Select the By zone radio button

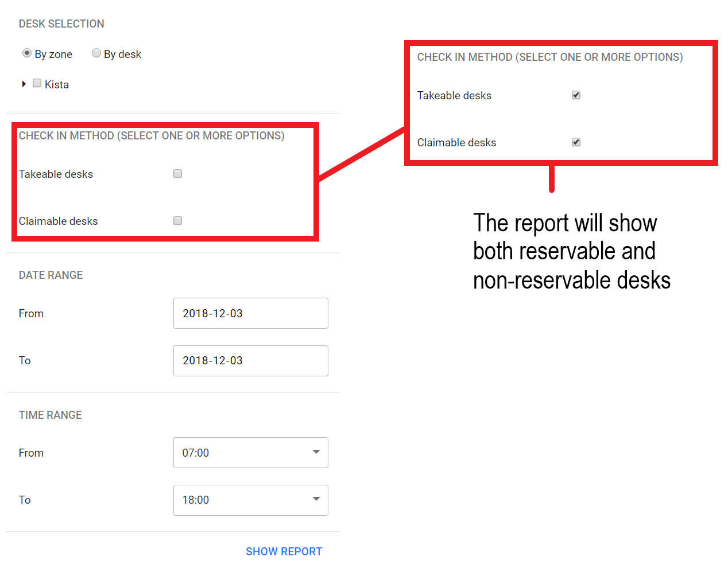click(27, 53)
